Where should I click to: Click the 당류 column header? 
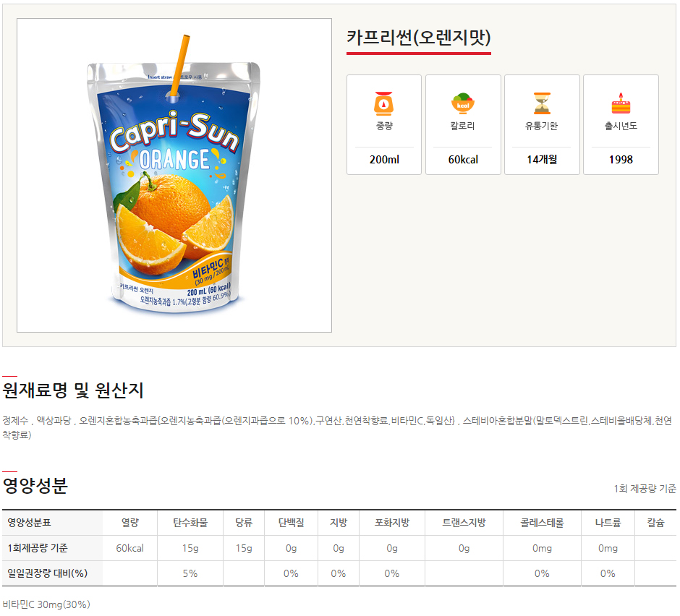click(x=244, y=522)
